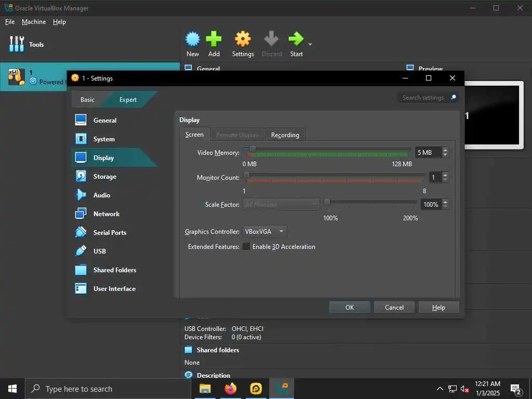This screenshot has width=532, height=399.
Task: Click the green Start arrow icon
Action: (296, 39)
